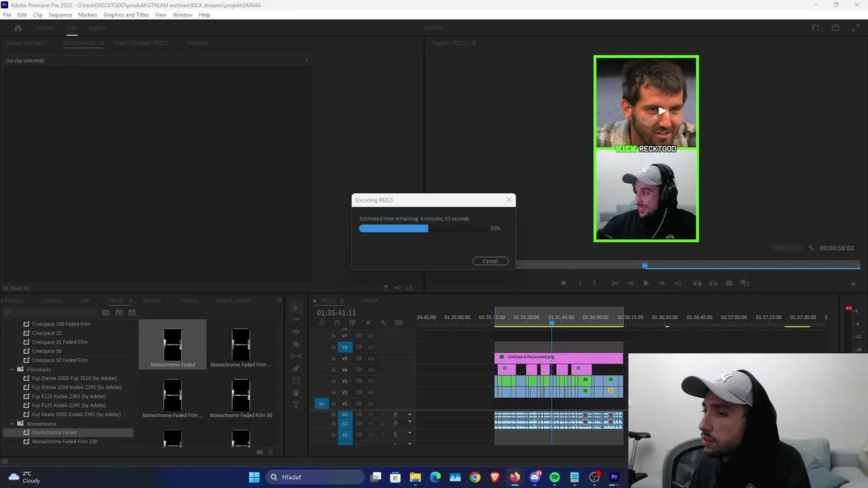Image resolution: width=868 pixels, height=488 pixels.
Task: Close the Encoding REELS dialog
Action: point(509,200)
